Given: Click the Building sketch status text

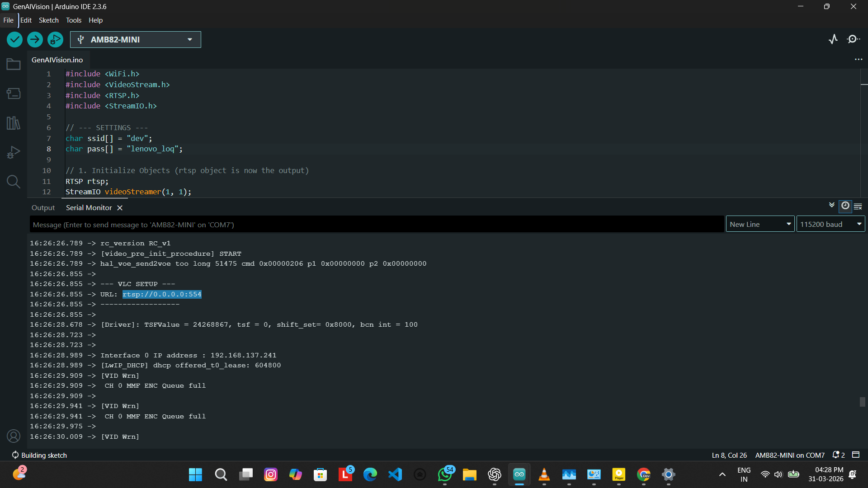Looking at the screenshot, I should tap(44, 455).
